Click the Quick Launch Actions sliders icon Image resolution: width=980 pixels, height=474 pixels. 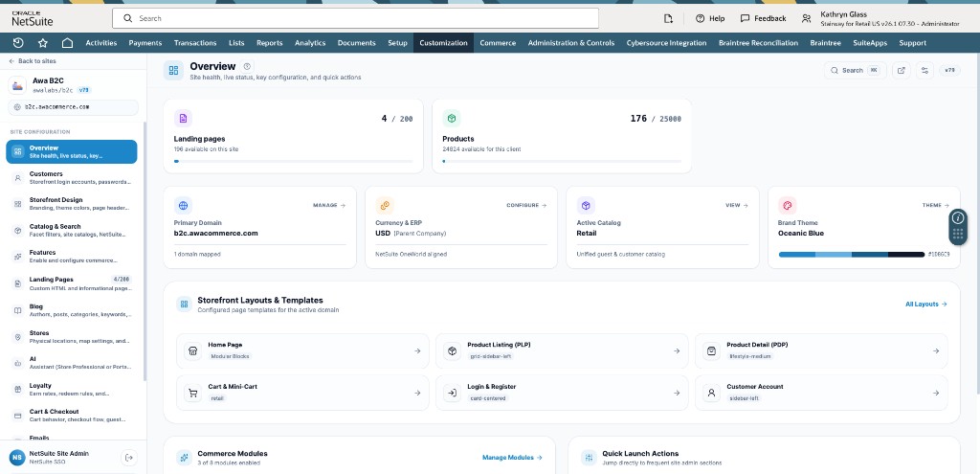coord(589,458)
